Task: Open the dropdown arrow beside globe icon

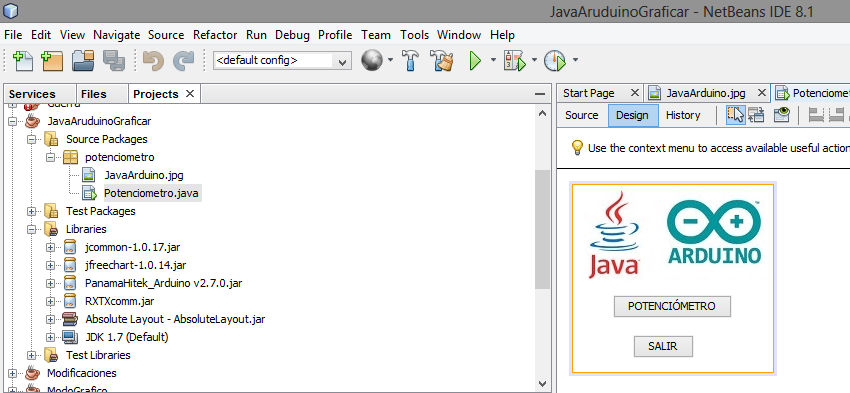Action: pos(390,60)
